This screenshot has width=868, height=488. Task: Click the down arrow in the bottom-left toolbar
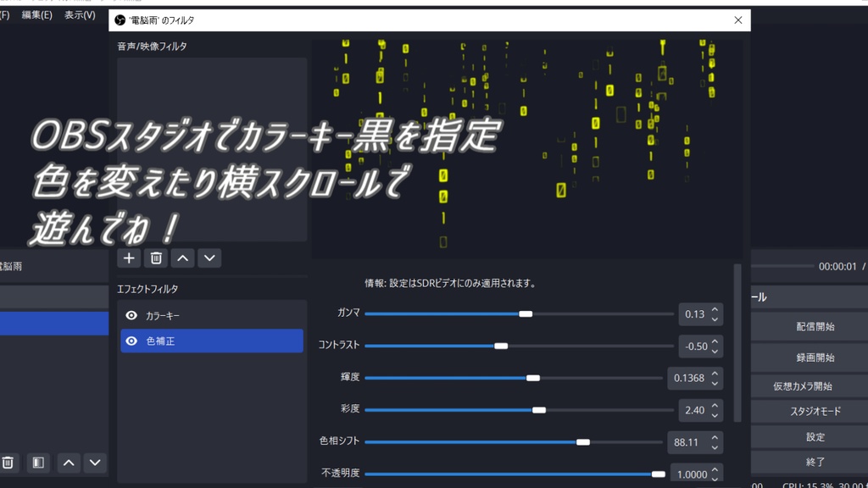94,463
